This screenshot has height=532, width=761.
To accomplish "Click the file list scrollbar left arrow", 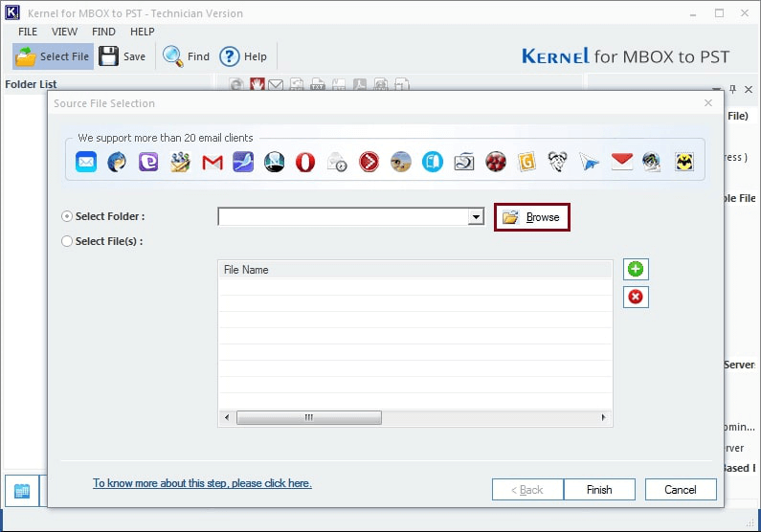I will click(227, 417).
